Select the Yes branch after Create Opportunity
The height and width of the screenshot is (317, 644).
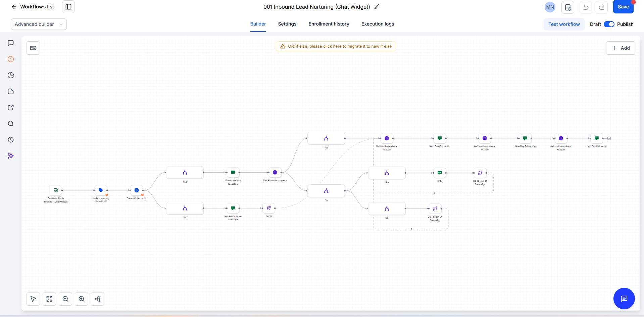click(185, 172)
